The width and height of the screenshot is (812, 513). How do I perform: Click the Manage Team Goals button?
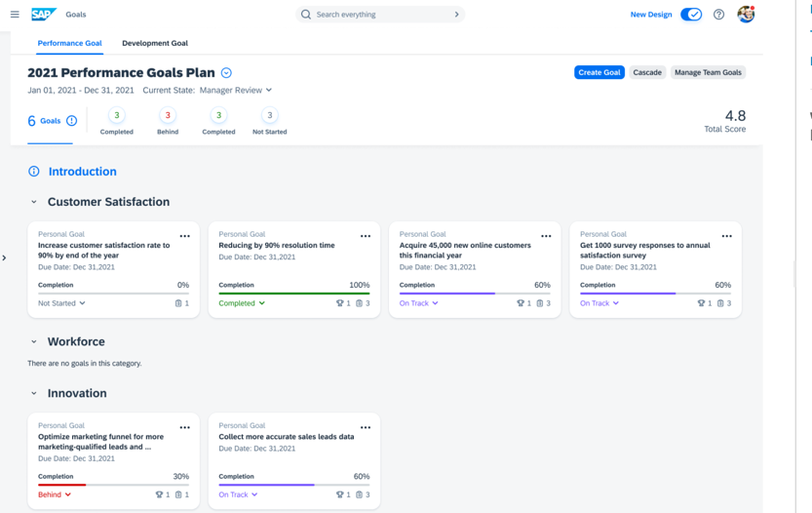(x=708, y=72)
